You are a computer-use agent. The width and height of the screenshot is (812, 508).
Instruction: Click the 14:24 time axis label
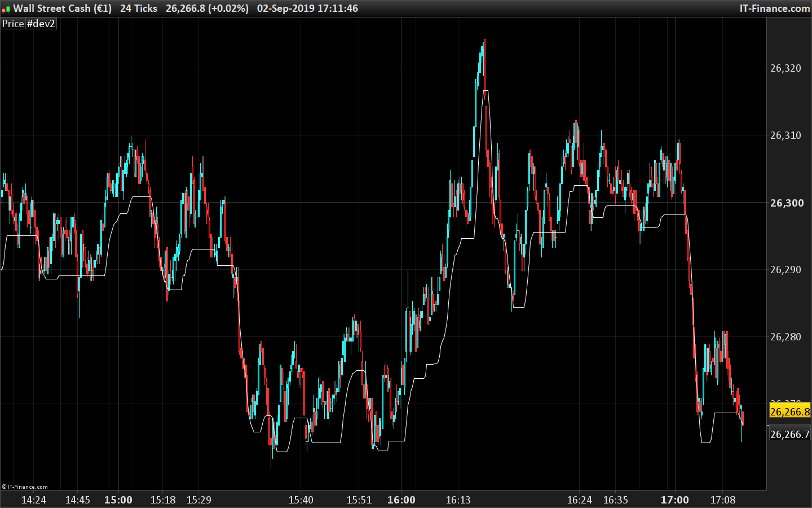(x=34, y=500)
